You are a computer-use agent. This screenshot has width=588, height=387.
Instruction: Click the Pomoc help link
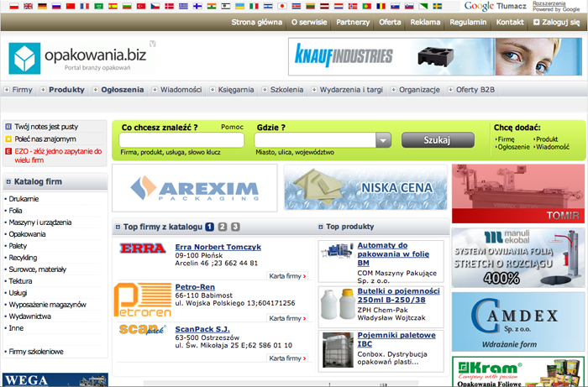click(232, 127)
